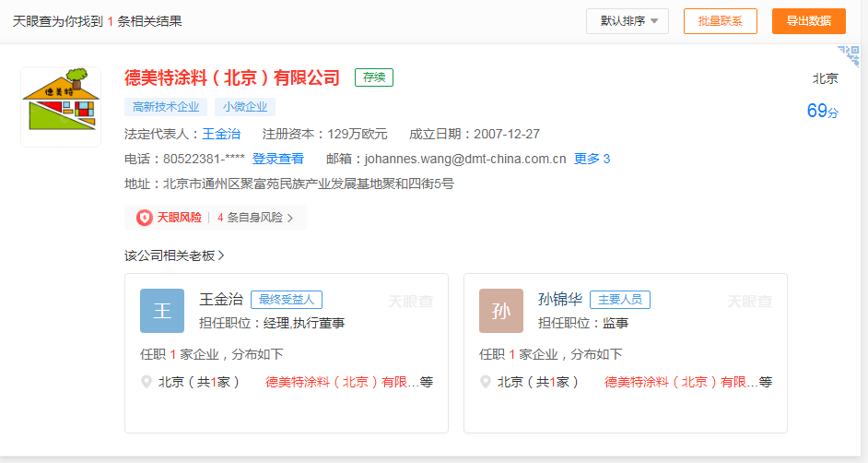Click location pin icon in 王金治 card
The image size is (868, 463).
(147, 382)
